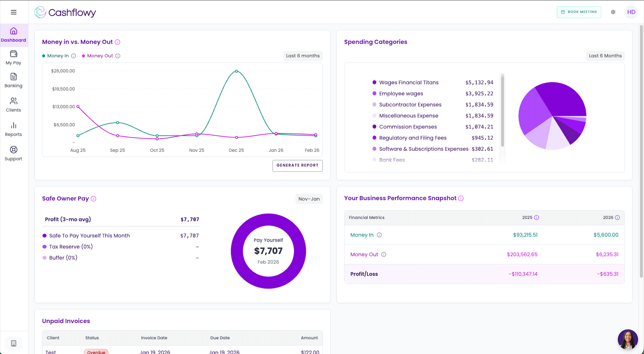
Task: Click info icon beside Safe Owner Pay
Action: coord(93,199)
